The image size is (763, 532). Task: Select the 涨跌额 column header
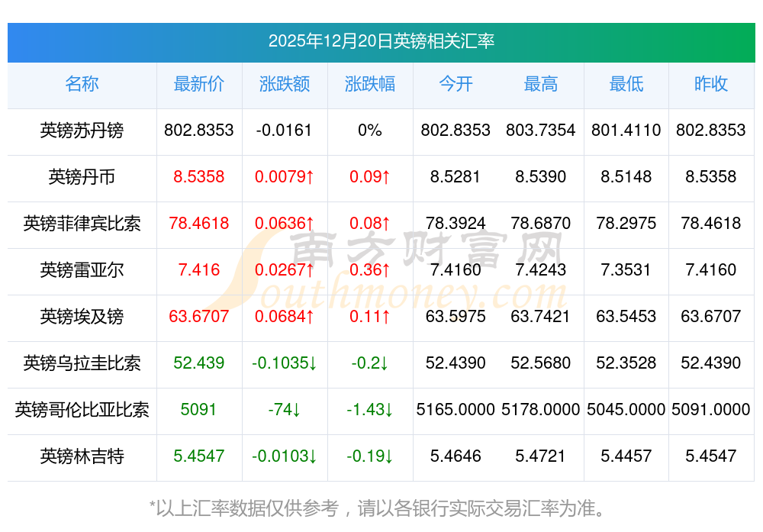click(285, 84)
